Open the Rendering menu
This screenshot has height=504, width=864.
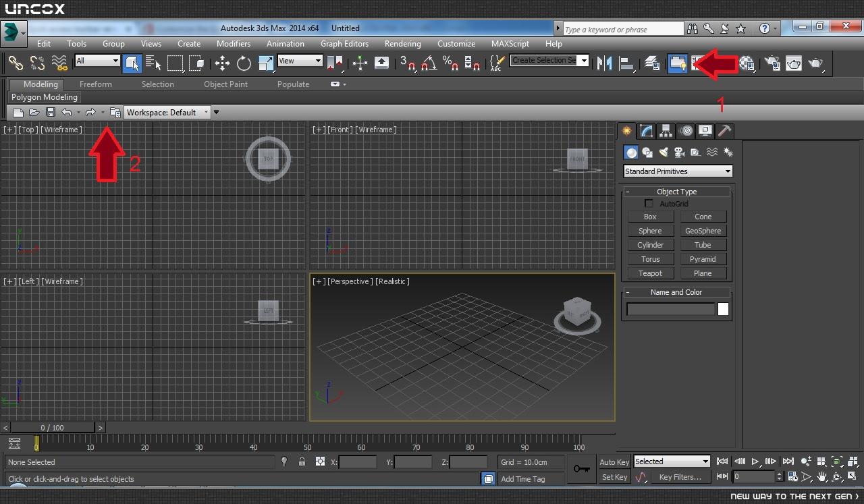point(403,44)
